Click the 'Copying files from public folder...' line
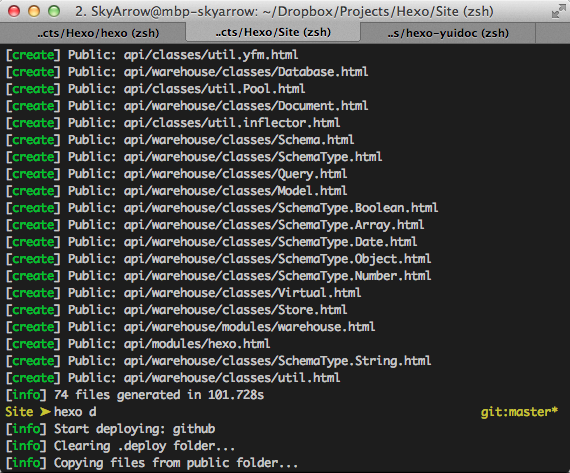570x473 pixels. click(152, 463)
